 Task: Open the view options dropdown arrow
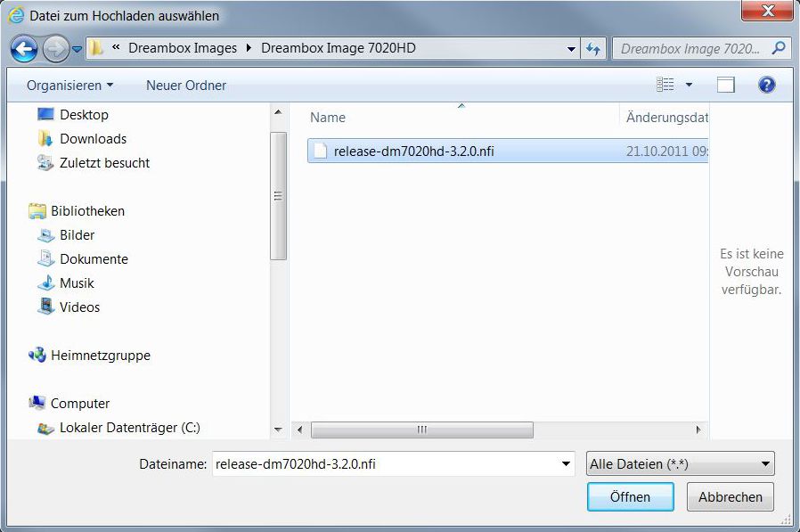689,85
